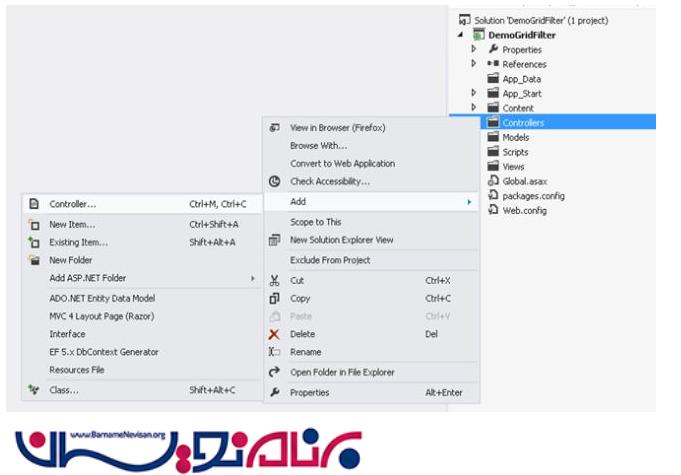This screenshot has height=475, width=681.
Task: Click the Properties wrench icon in Solution Explorer
Action: coord(493,49)
